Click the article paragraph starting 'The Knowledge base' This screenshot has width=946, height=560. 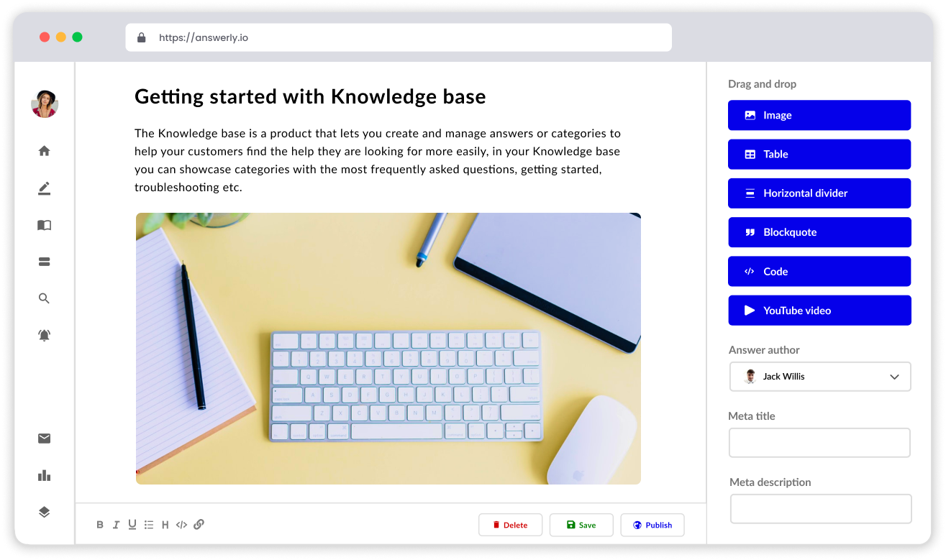pyautogui.click(x=378, y=160)
